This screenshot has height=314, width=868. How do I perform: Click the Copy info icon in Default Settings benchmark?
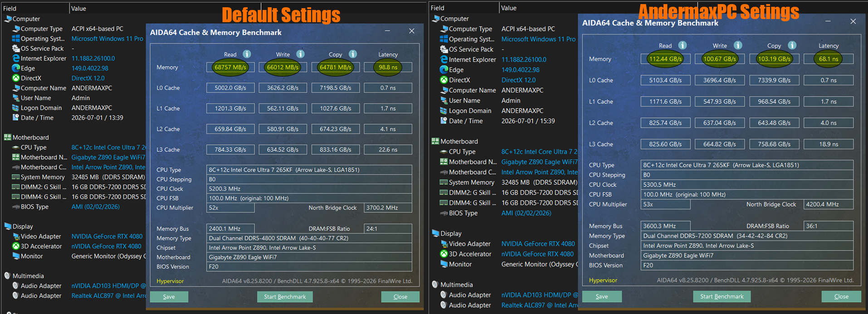click(353, 54)
